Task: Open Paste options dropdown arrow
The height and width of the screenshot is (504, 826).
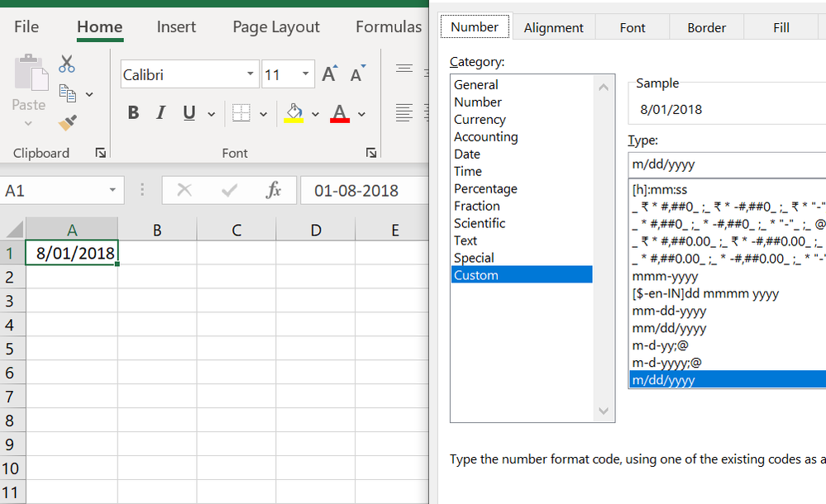Action: [28, 123]
